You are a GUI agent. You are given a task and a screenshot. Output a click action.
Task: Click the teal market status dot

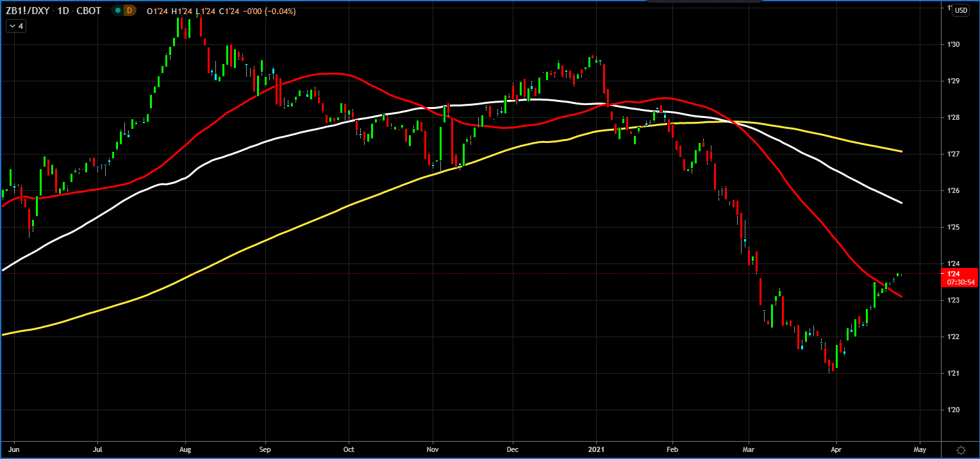(117, 11)
